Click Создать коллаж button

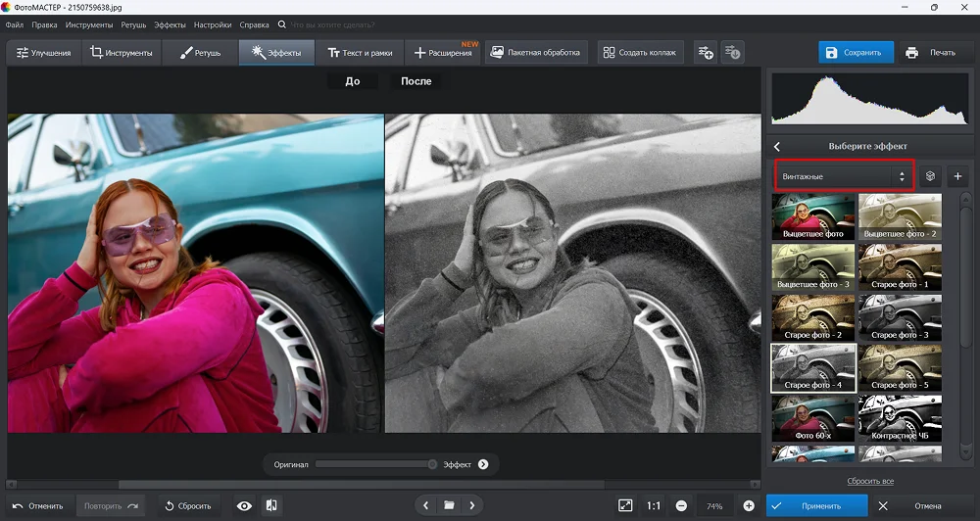coord(640,53)
